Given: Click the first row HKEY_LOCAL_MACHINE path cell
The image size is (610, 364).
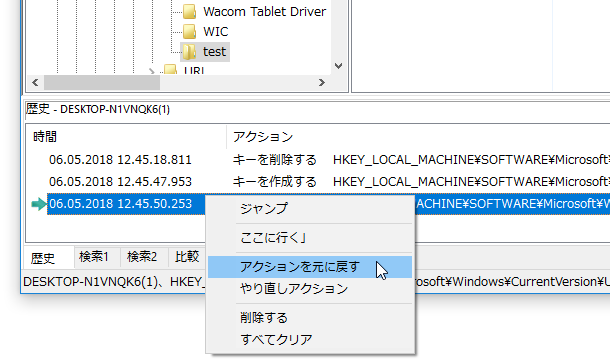Looking at the screenshot, I should click(x=472, y=160).
